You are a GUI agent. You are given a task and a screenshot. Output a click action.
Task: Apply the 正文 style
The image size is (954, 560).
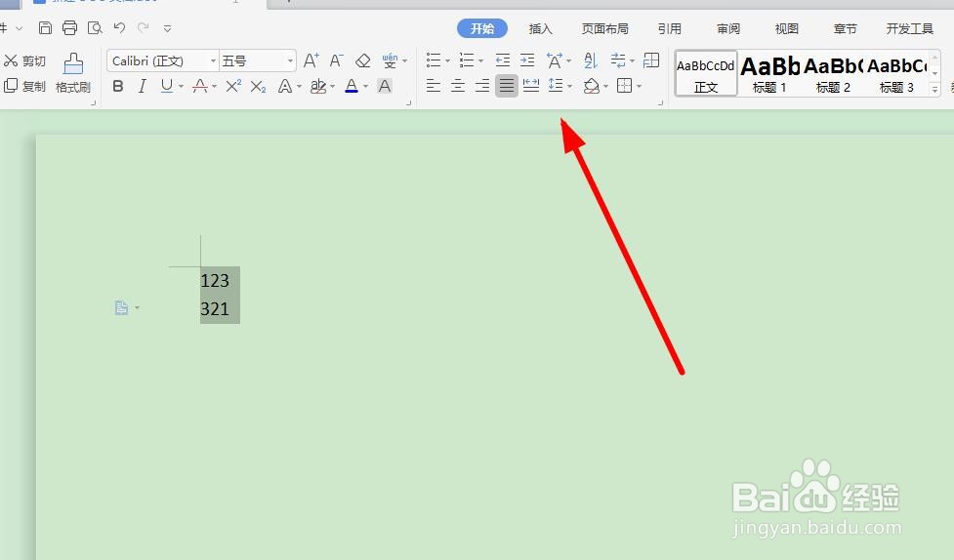(x=706, y=73)
